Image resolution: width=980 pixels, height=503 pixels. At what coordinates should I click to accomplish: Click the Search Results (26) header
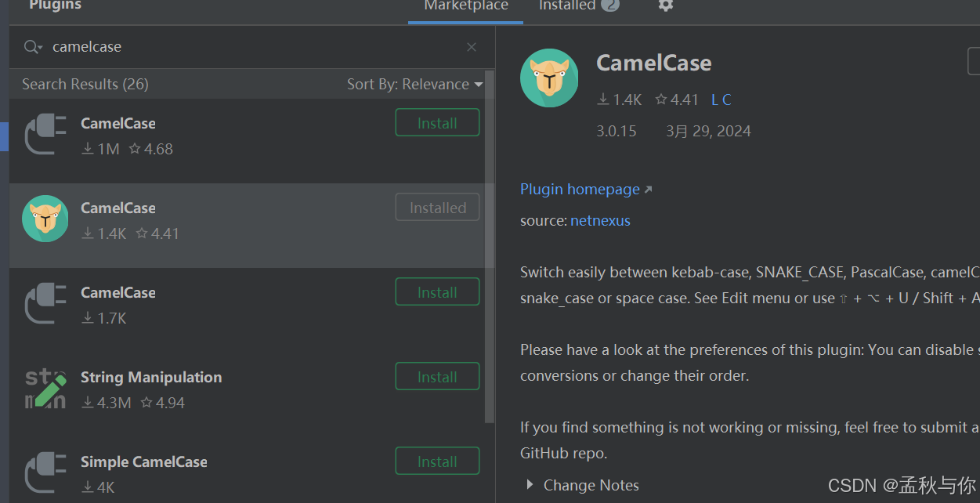pos(85,84)
